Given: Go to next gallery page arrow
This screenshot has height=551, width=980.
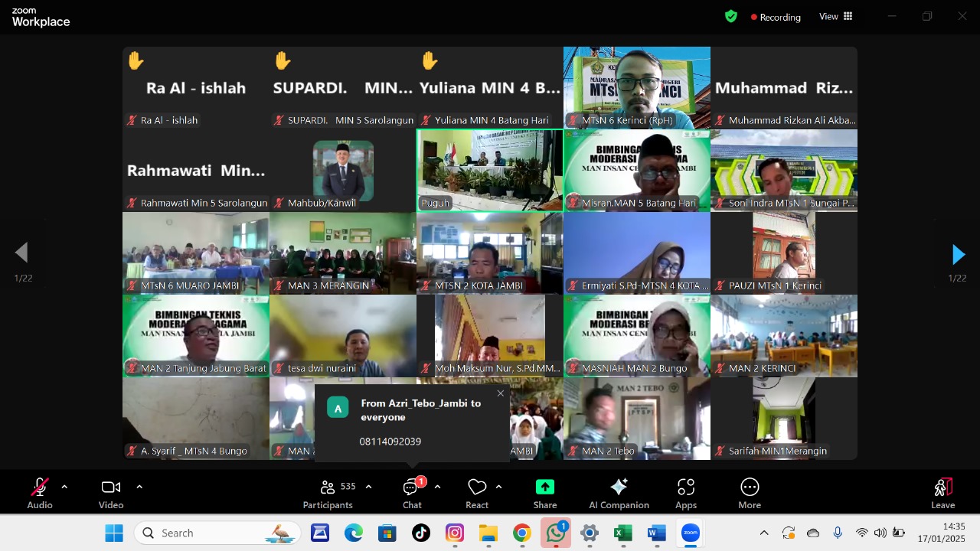Looking at the screenshot, I should (958, 254).
